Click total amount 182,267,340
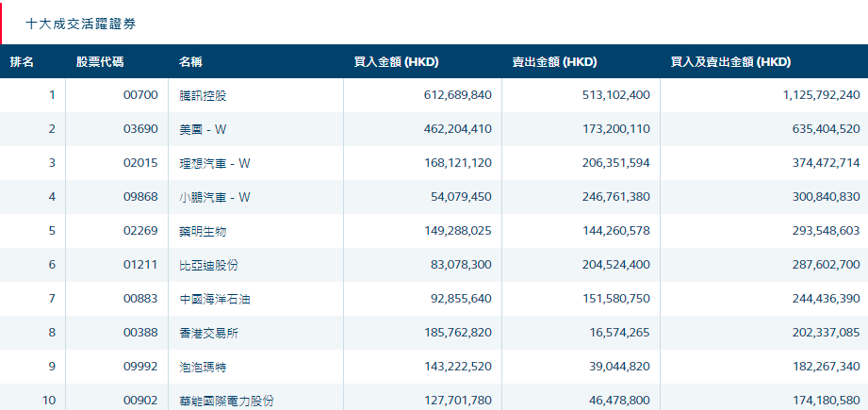 (x=827, y=367)
